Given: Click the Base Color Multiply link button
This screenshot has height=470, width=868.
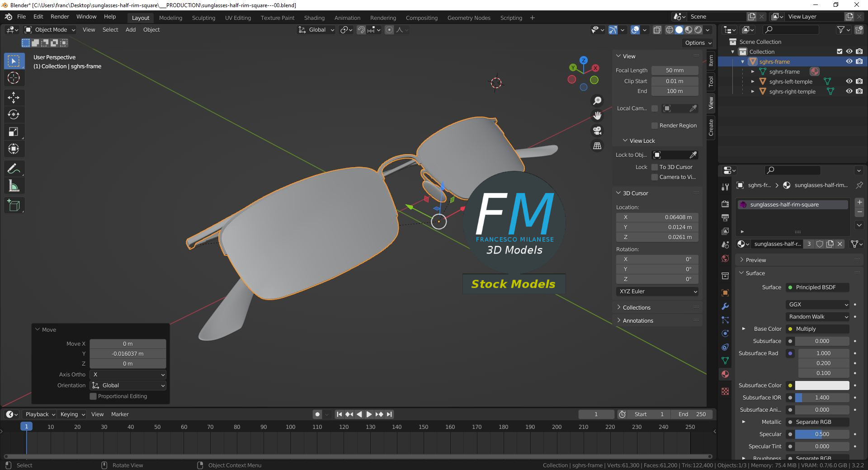Looking at the screenshot, I should 817,329.
